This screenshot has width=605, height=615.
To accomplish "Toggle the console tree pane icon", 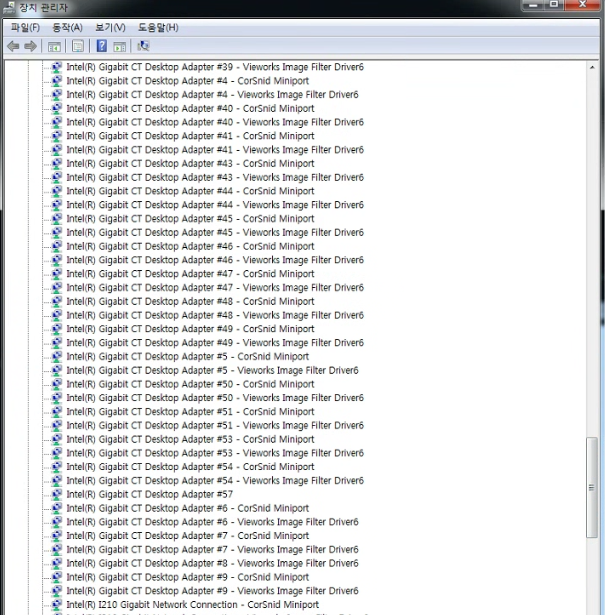I will tap(54, 47).
